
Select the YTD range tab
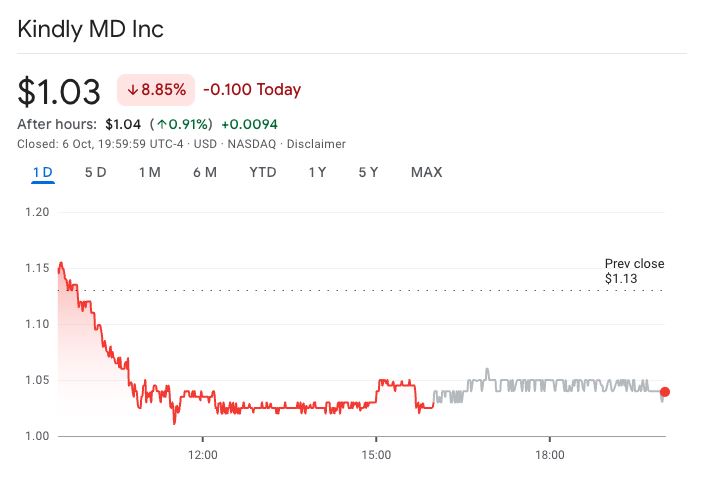pos(263,172)
